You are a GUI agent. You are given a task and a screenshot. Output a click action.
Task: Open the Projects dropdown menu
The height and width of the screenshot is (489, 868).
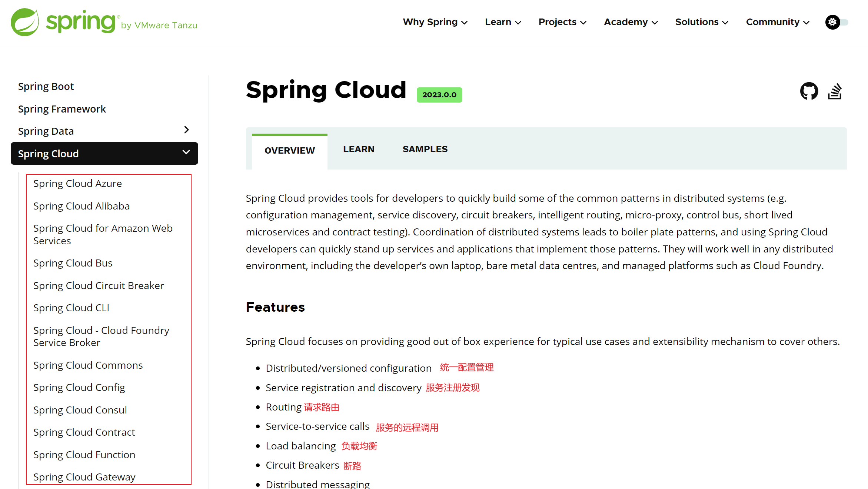(562, 22)
